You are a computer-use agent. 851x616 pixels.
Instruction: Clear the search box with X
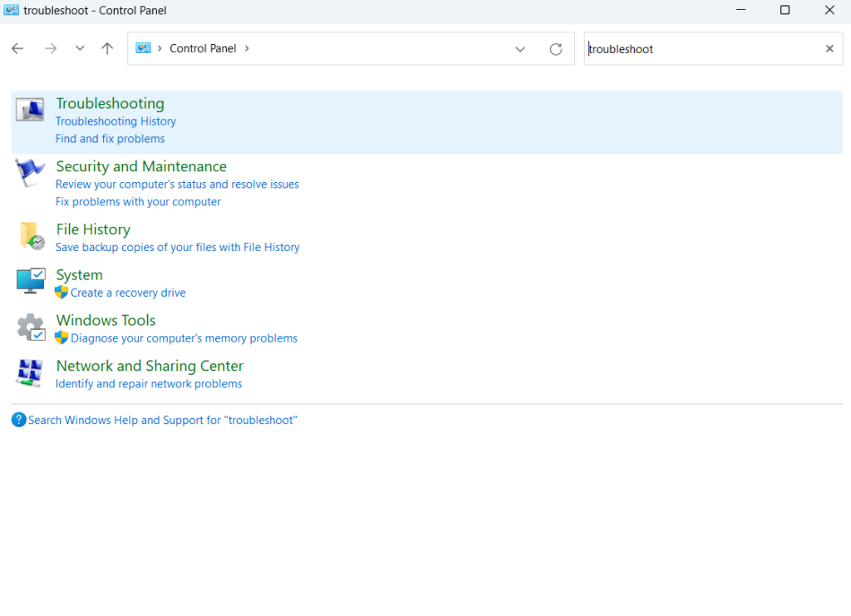829,49
